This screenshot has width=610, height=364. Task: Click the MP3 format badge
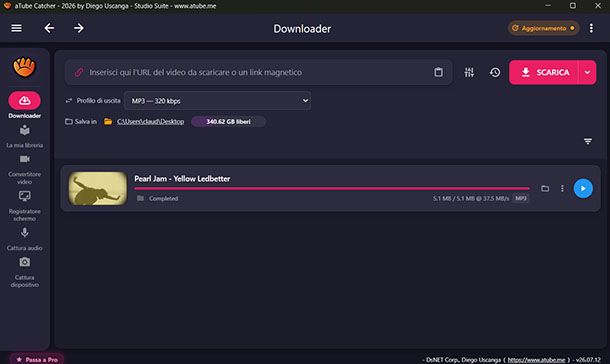click(521, 198)
